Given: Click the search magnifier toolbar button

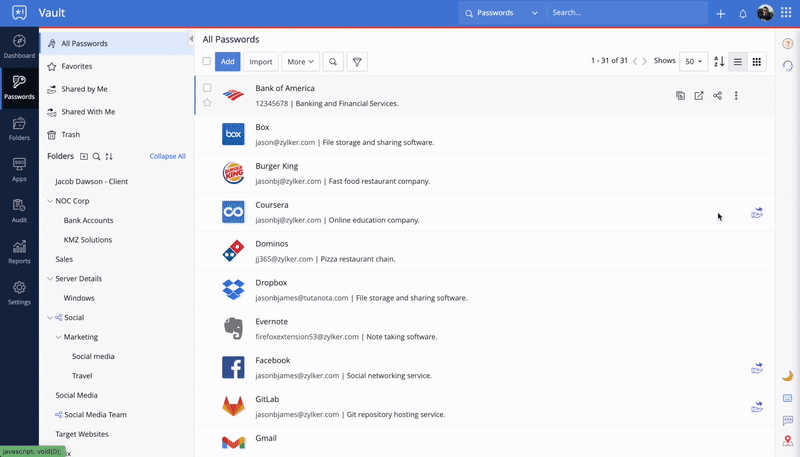Looking at the screenshot, I should click(x=333, y=62).
